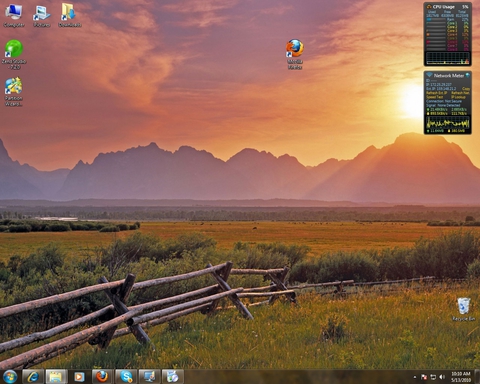This screenshot has height=384, width=480.
Task: Select the Mozilla Firefox desktop shortcut
Action: tap(295, 54)
